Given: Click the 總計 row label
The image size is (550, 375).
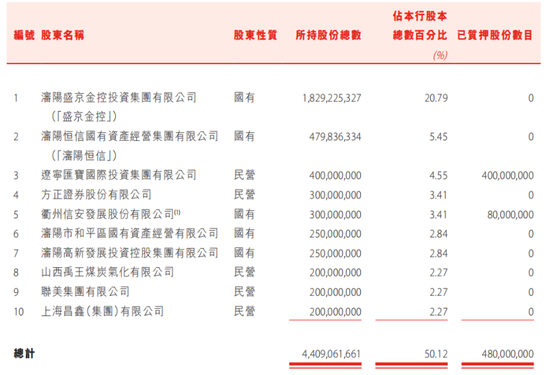Looking at the screenshot, I should (x=24, y=354).
